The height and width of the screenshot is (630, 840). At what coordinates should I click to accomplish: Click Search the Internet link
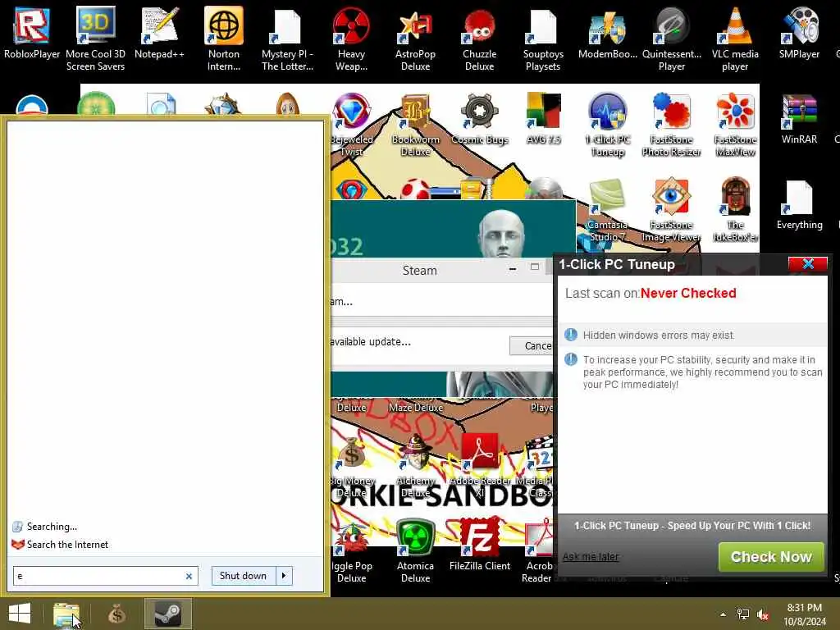[x=67, y=545]
